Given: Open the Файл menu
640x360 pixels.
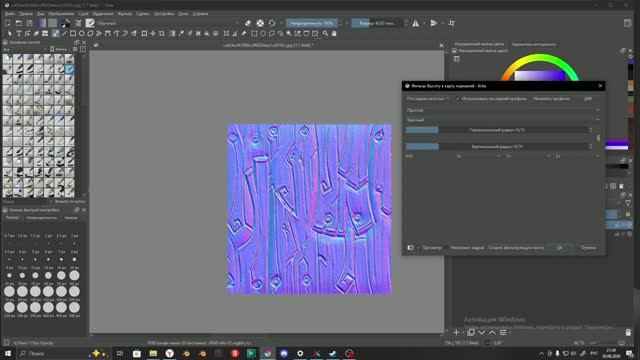Looking at the screenshot, I should coord(10,13).
